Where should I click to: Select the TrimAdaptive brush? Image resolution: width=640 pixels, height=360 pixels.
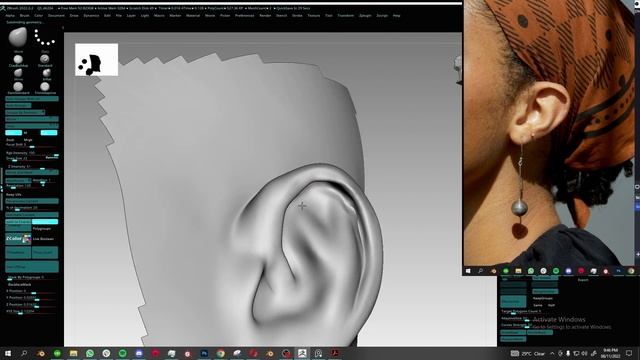tap(45, 87)
